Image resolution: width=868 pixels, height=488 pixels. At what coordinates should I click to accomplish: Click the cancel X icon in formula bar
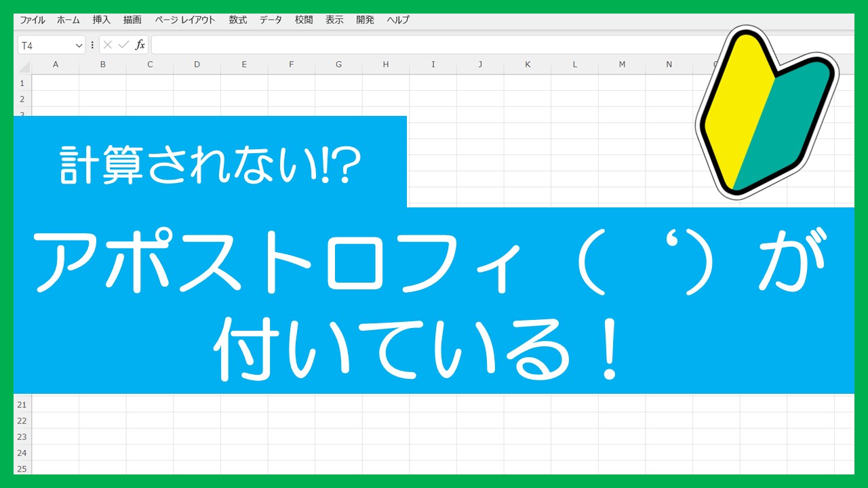tap(108, 45)
